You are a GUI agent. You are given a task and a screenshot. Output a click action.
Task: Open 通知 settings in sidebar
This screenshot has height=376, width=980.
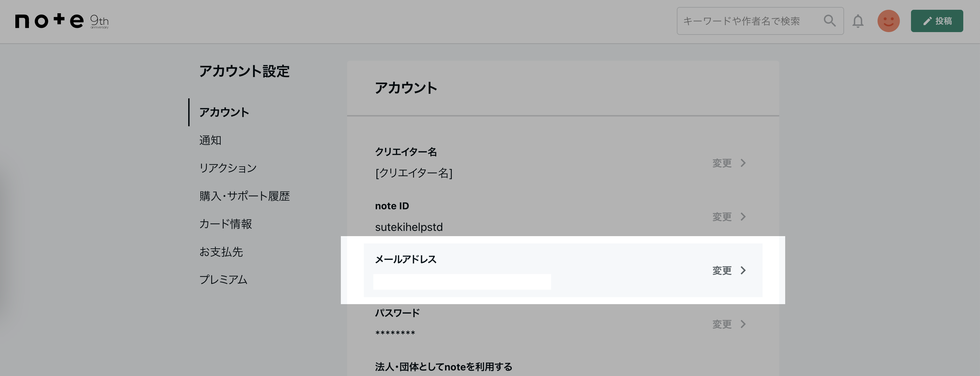coord(210,140)
